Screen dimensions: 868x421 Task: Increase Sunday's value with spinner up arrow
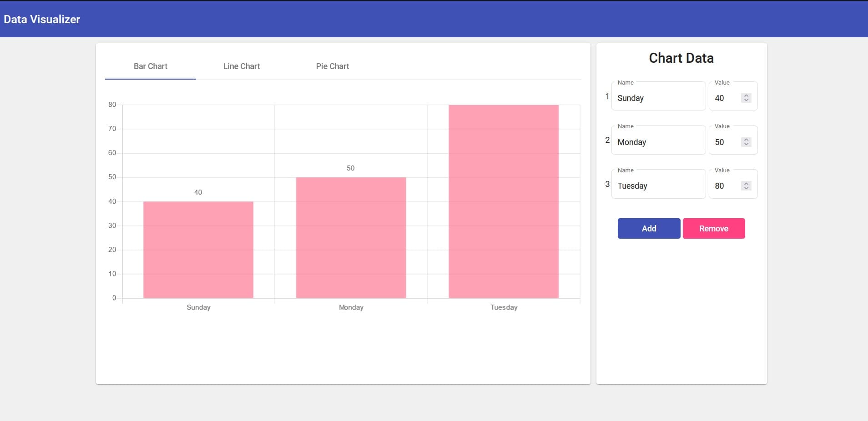tap(746, 95)
